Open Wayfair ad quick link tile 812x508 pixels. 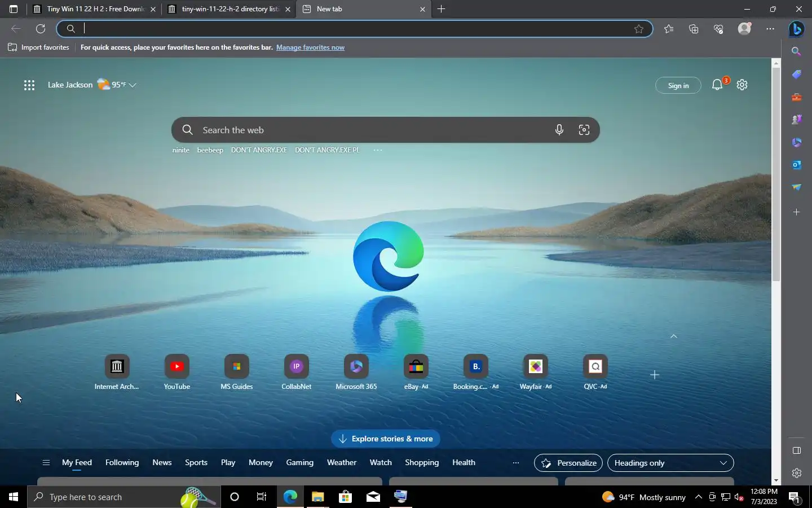tap(535, 373)
